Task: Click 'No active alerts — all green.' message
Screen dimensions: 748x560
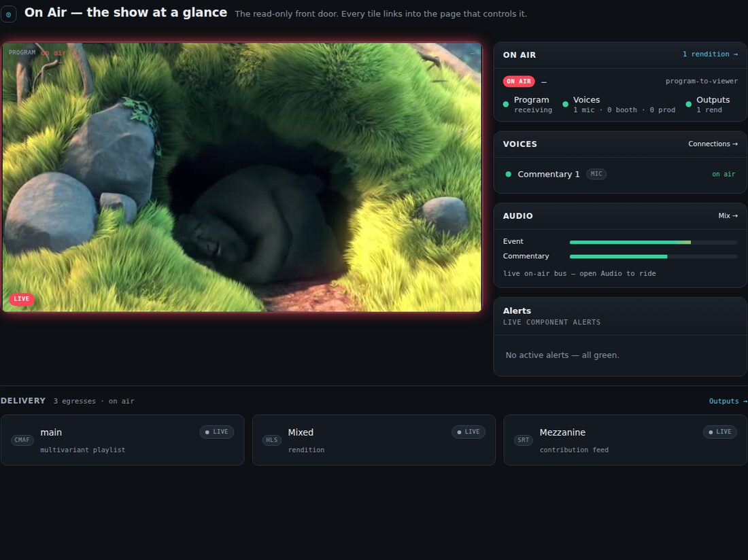Action: [x=562, y=355]
